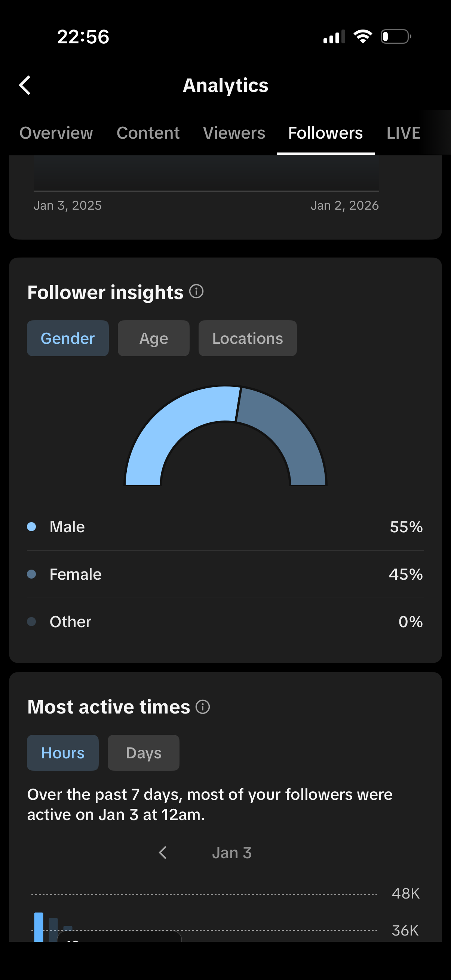Go to the LIVE analytics tab

404,133
